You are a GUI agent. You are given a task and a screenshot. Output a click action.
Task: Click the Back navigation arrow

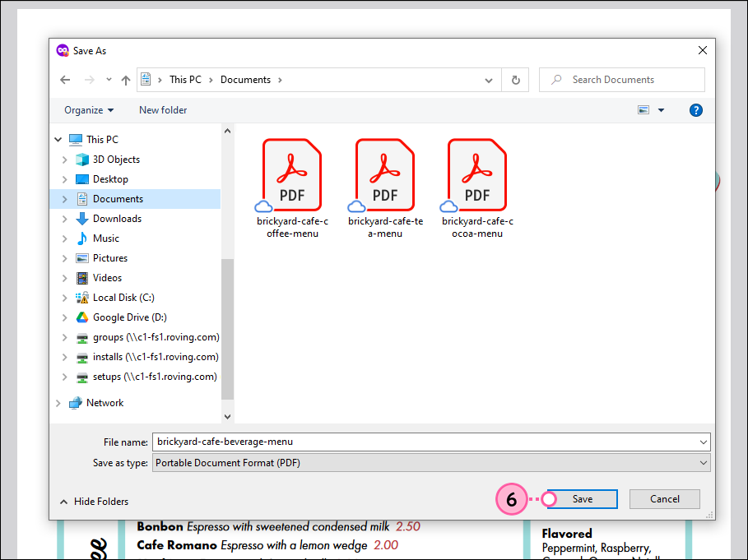[x=65, y=80]
